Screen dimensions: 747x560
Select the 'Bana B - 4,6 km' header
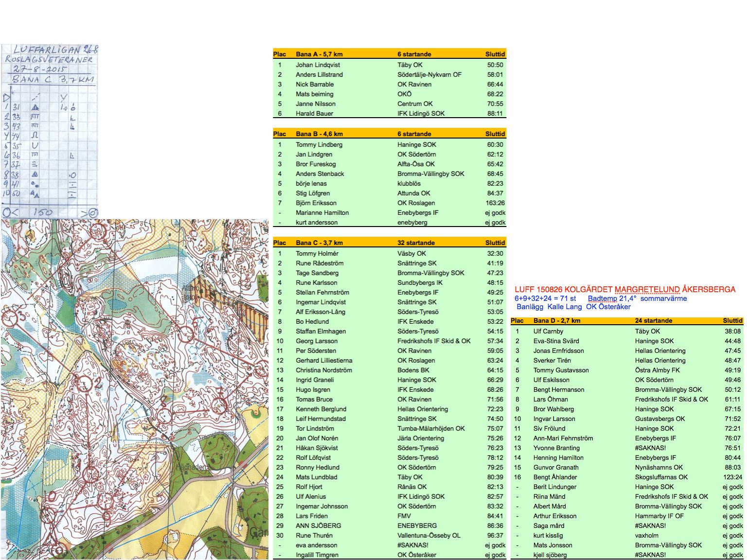(x=319, y=134)
